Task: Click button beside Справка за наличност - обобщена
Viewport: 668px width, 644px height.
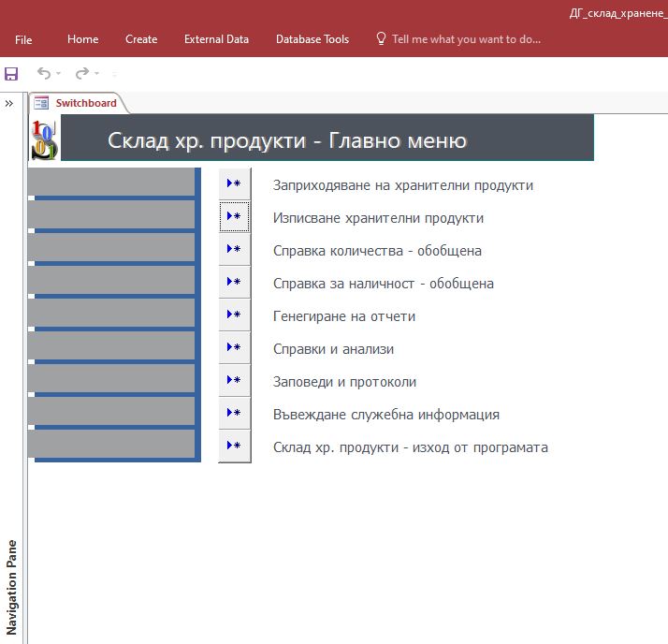Action: (x=234, y=282)
